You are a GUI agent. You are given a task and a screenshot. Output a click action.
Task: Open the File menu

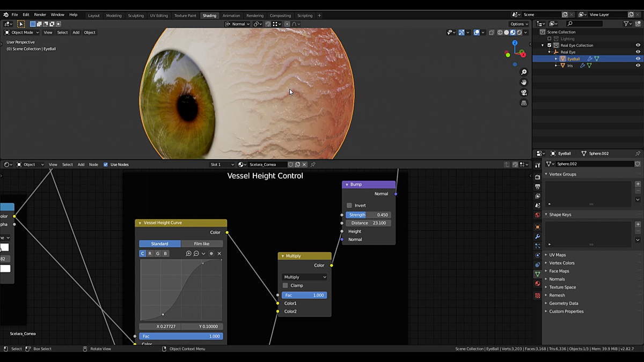14,14
